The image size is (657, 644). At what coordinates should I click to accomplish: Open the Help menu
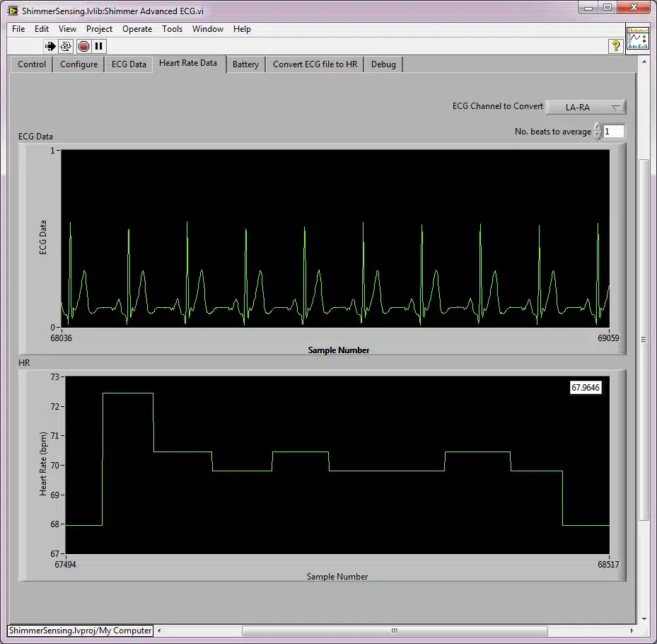tap(242, 29)
